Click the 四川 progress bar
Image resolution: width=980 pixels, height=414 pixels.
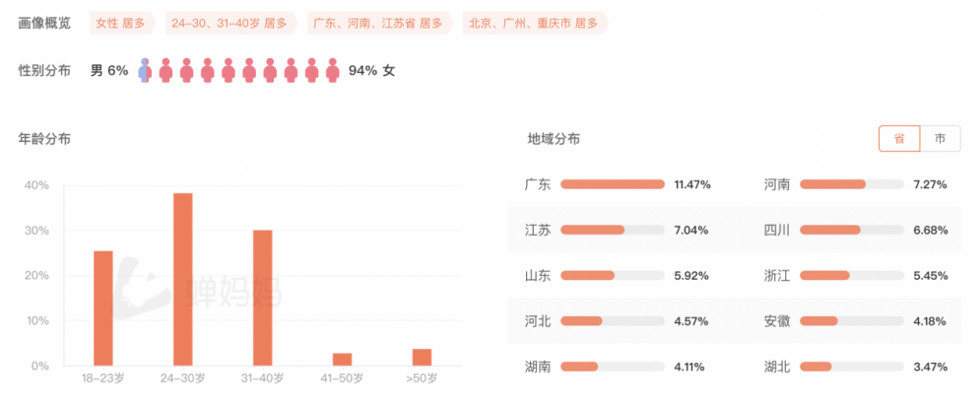(852, 230)
